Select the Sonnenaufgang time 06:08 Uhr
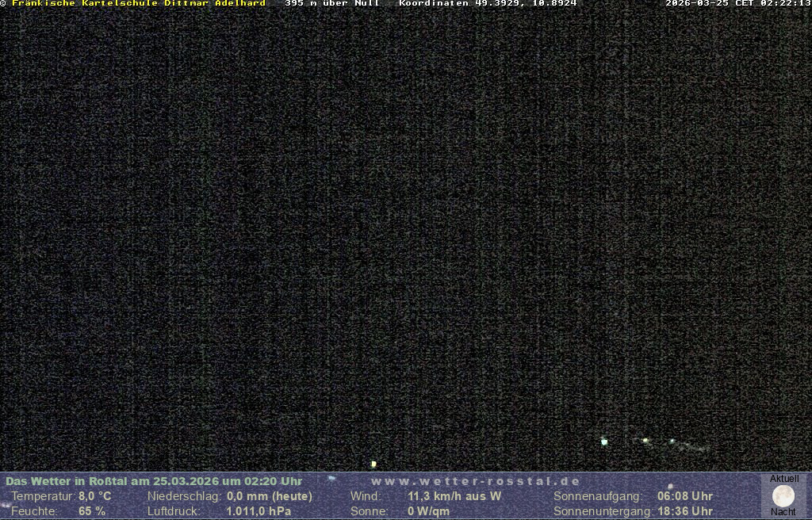Screen dimensions: 812x520 point(684,496)
